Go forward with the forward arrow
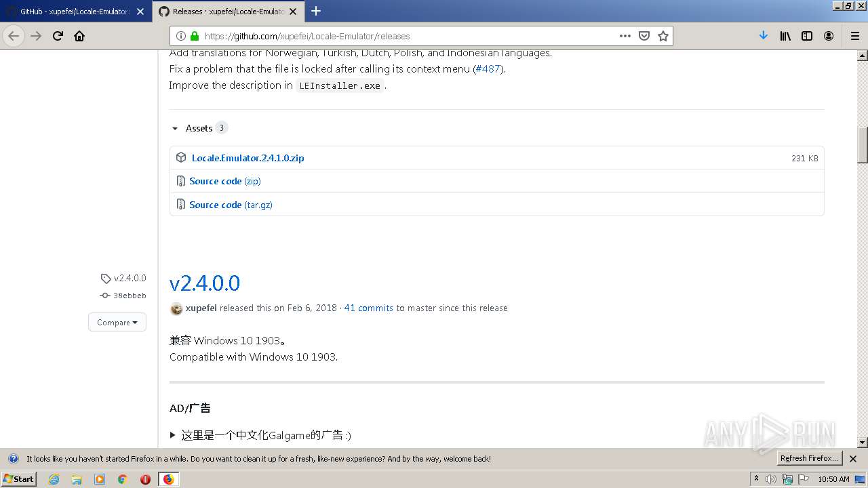 [x=36, y=36]
